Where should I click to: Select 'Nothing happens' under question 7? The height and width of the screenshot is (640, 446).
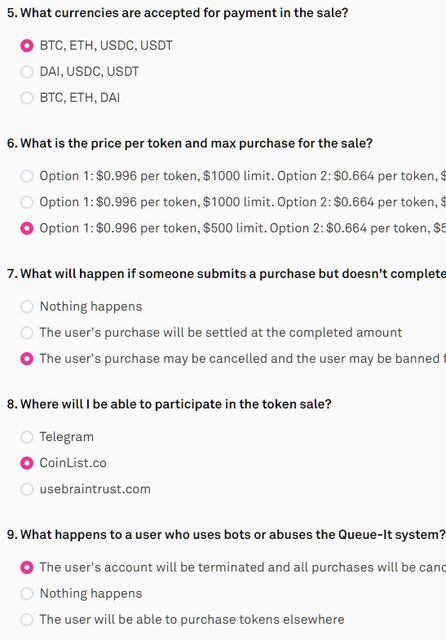(27, 307)
